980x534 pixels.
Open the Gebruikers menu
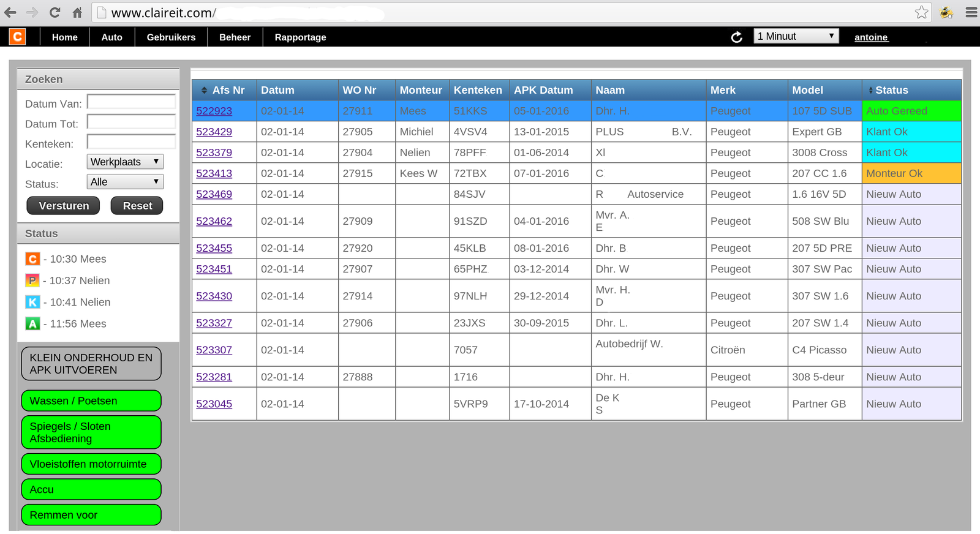pos(171,37)
